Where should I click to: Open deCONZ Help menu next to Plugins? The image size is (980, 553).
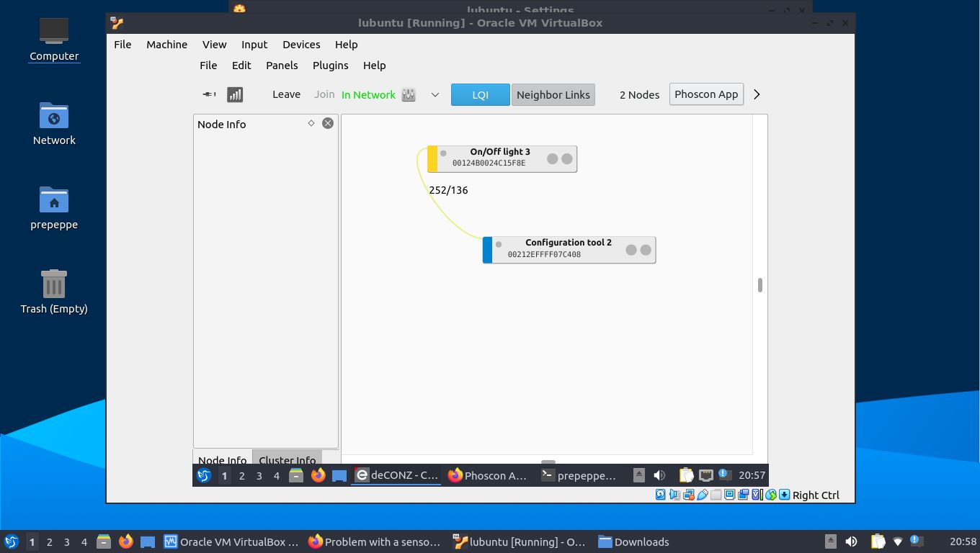click(x=374, y=65)
